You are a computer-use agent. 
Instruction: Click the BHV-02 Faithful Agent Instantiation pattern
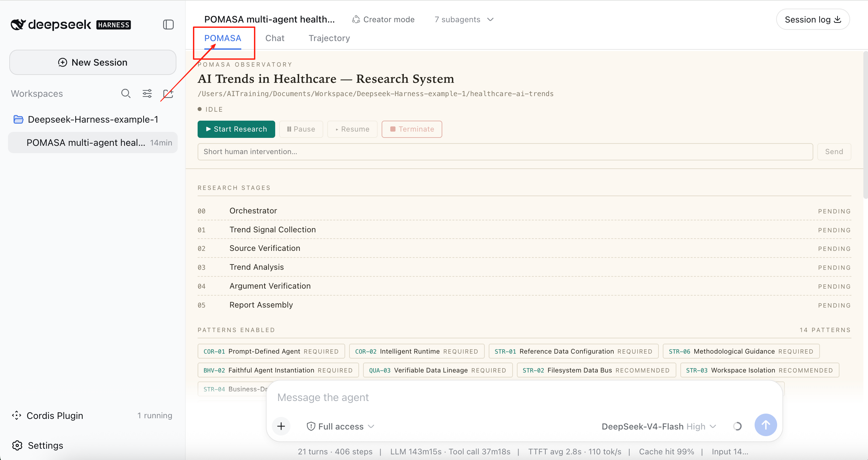pyautogui.click(x=278, y=370)
